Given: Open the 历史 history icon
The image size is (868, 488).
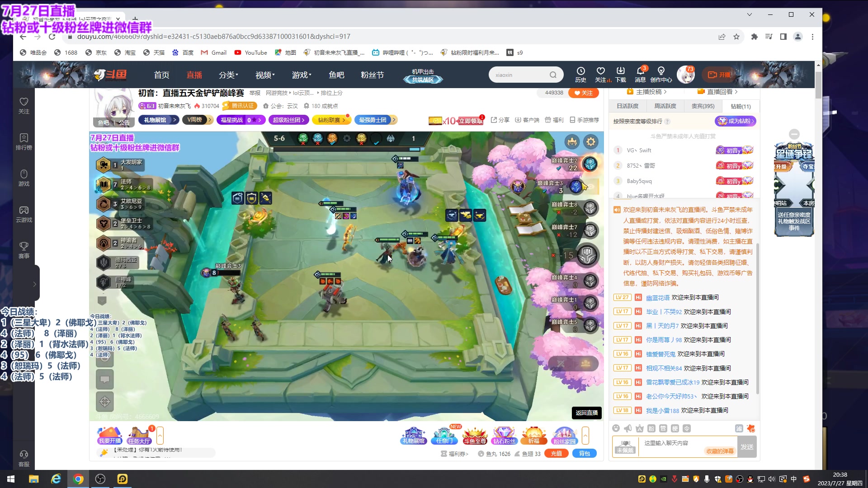Looking at the screenshot, I should pos(580,74).
